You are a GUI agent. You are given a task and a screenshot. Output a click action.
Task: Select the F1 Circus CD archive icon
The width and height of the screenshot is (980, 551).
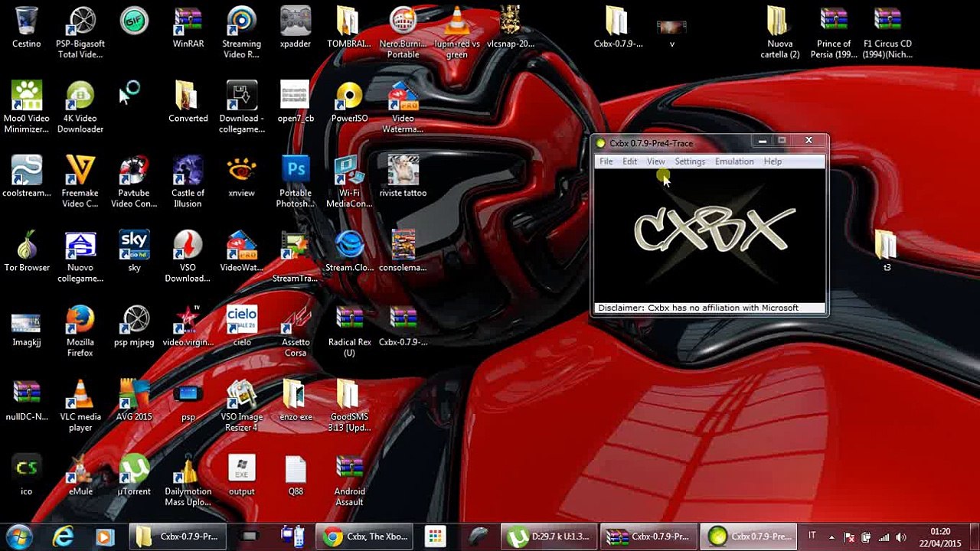click(887, 34)
